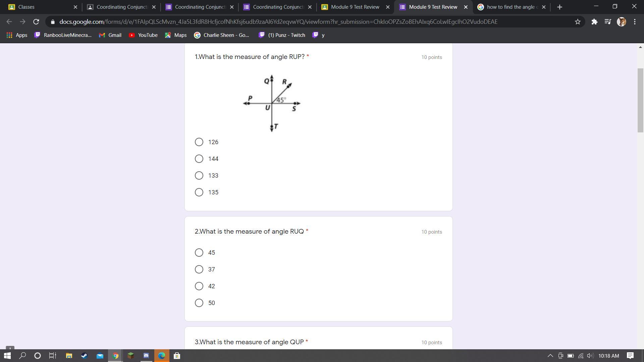Viewport: 644px width, 362px height.
Task: Open the media control icon in toolbar
Action: (607, 22)
